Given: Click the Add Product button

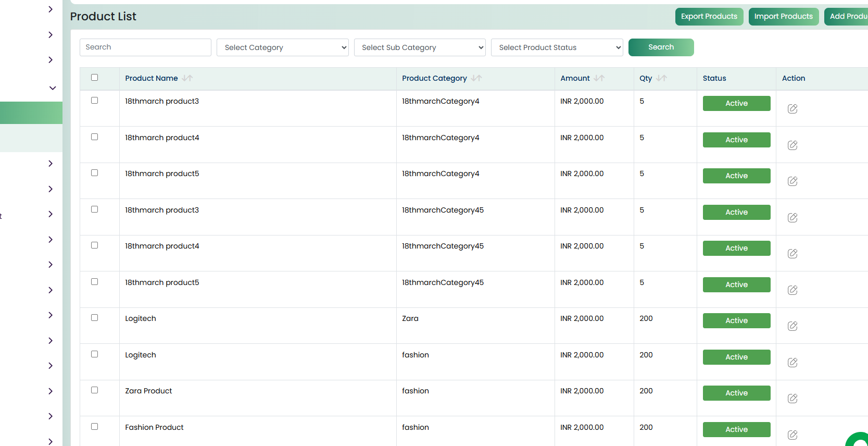Looking at the screenshot, I should point(847,17).
